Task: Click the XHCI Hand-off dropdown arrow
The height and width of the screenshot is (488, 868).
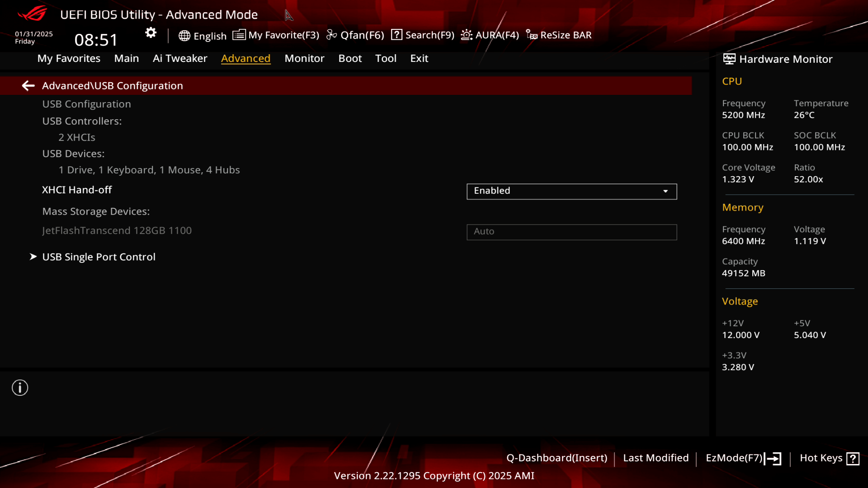Action: coord(665,191)
